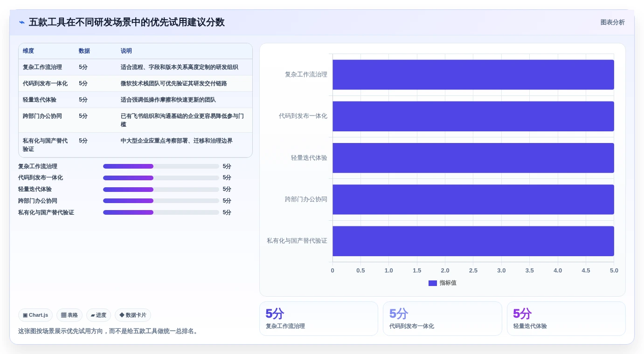Click the 私有化与国产替代验证 chart bar

click(x=473, y=241)
